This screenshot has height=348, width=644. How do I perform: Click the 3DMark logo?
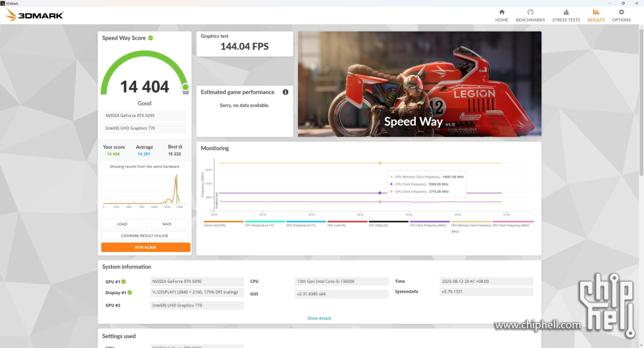point(34,15)
